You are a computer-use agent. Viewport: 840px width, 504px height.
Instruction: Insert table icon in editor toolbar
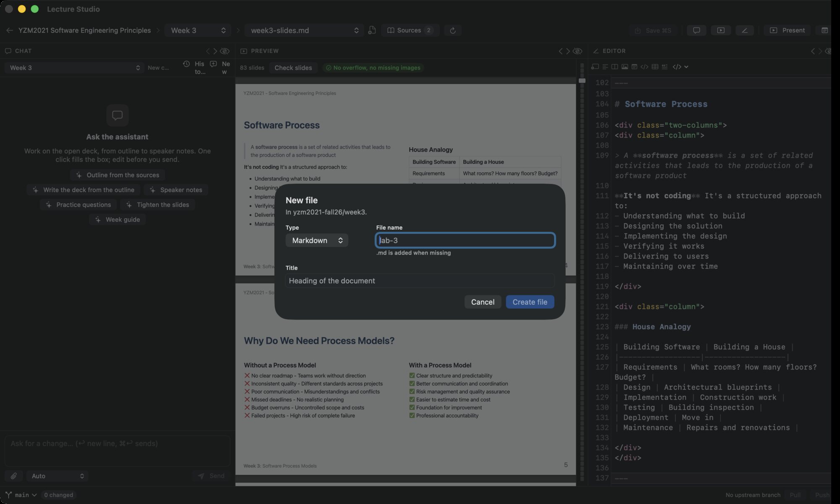point(655,67)
